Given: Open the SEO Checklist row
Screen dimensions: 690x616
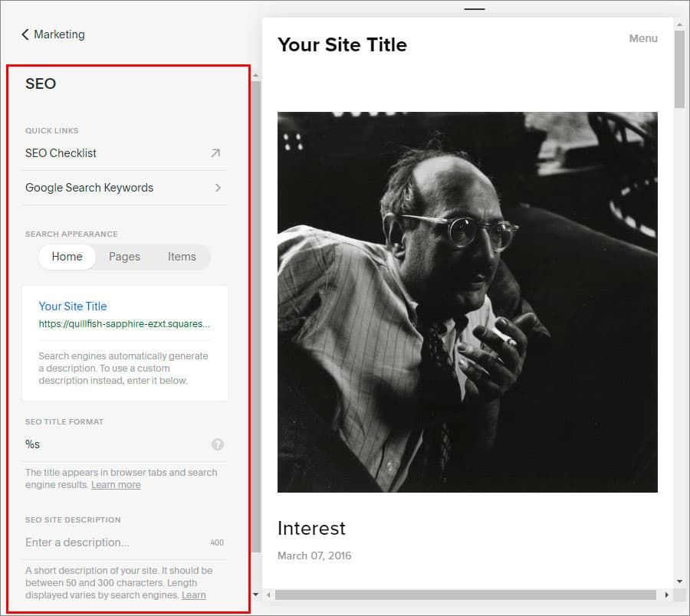Looking at the screenshot, I should pyautogui.click(x=124, y=153).
